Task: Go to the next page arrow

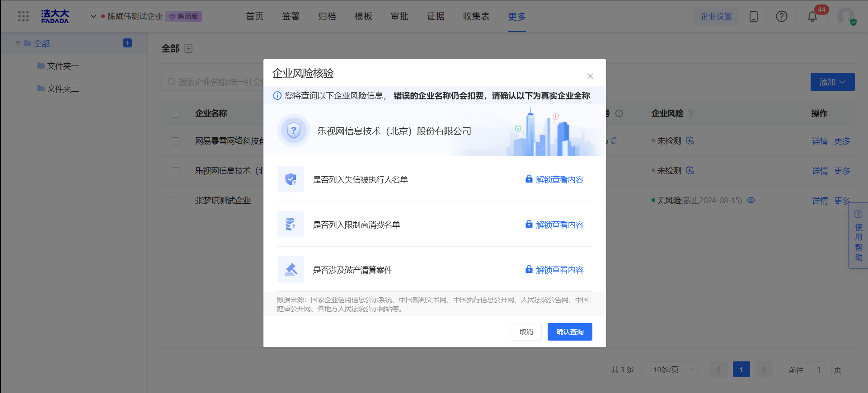Action: point(764,370)
